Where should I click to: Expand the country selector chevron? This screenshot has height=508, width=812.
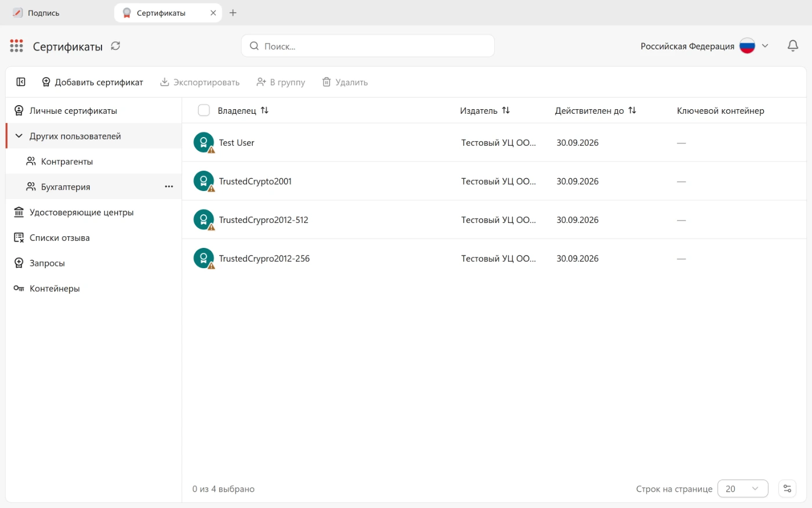coord(765,46)
